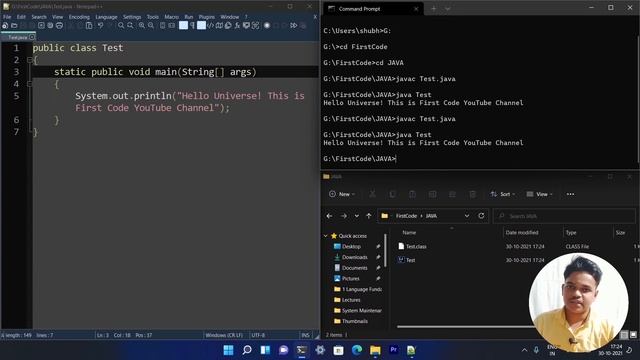Click the Print icon in Notepad++ toolbar
Image resolution: width=640 pixels, height=360 pixels.
59,25
